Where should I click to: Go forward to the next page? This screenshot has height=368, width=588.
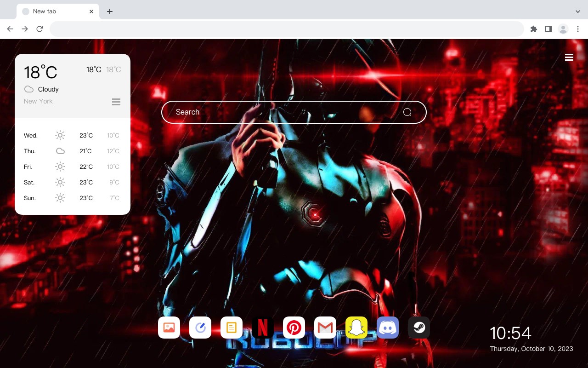[25, 29]
